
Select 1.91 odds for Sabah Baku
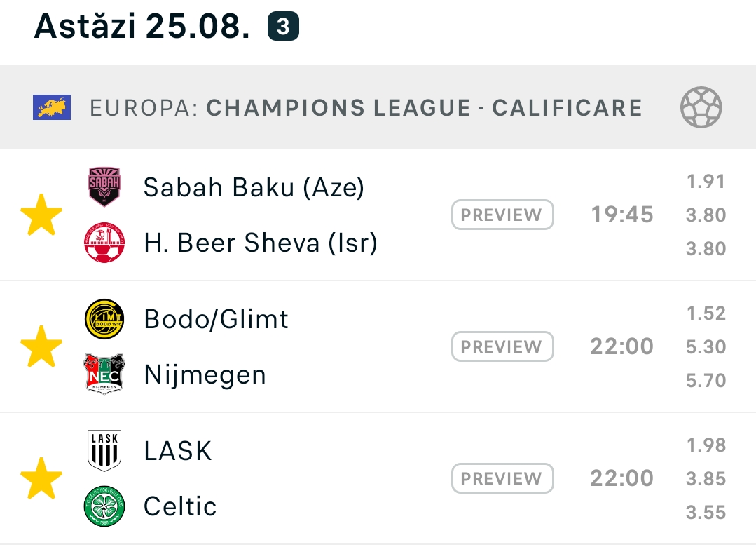point(706,182)
